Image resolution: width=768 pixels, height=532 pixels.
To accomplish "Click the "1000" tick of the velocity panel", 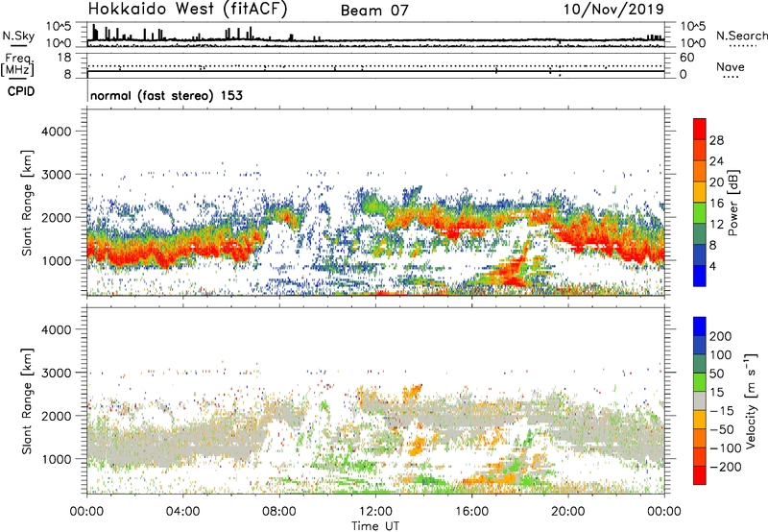I will 56,459.
